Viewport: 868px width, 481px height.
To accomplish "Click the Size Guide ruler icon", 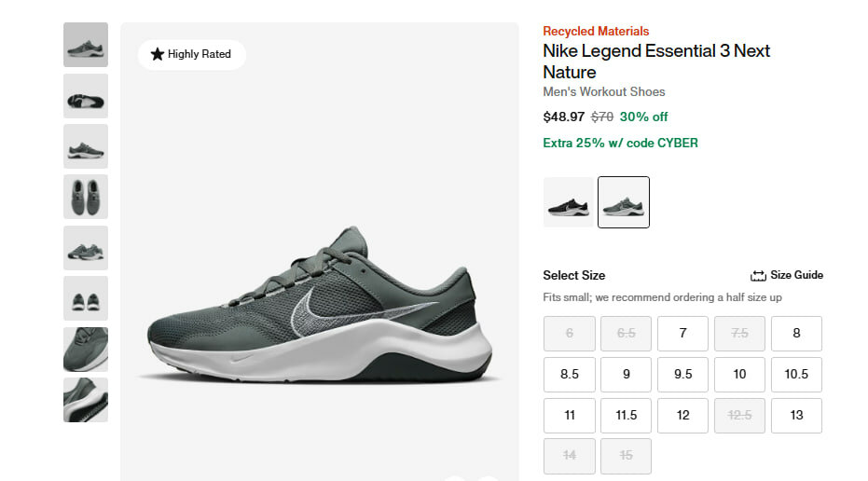I will (x=758, y=276).
